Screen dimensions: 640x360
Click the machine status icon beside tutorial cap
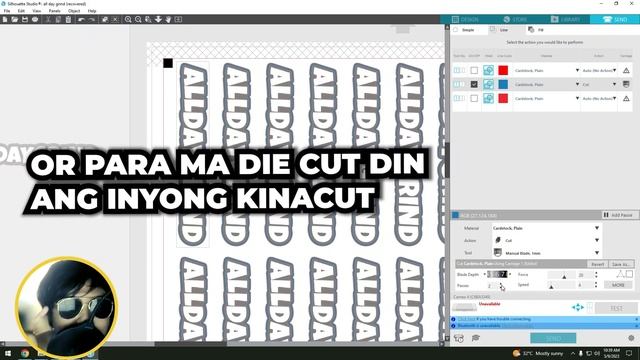pos(459,338)
